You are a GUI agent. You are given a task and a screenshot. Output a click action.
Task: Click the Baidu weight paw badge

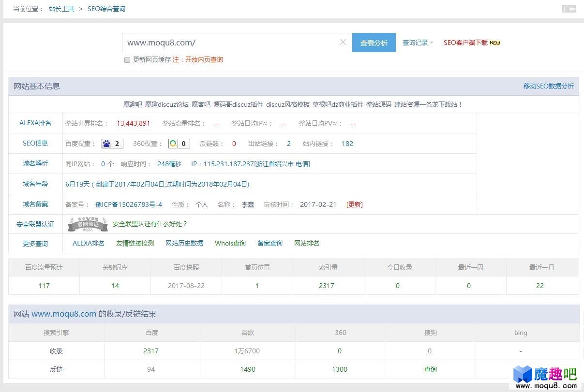pyautogui.click(x=112, y=144)
